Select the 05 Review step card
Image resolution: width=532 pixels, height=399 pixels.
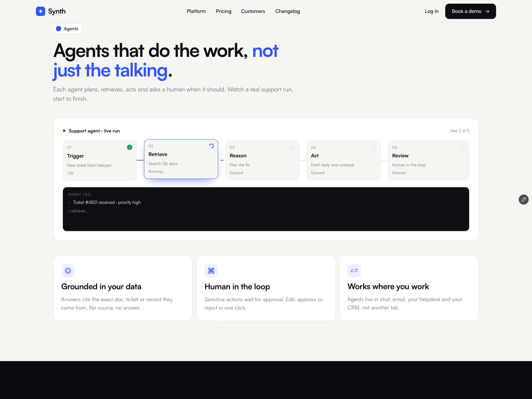[429, 161]
